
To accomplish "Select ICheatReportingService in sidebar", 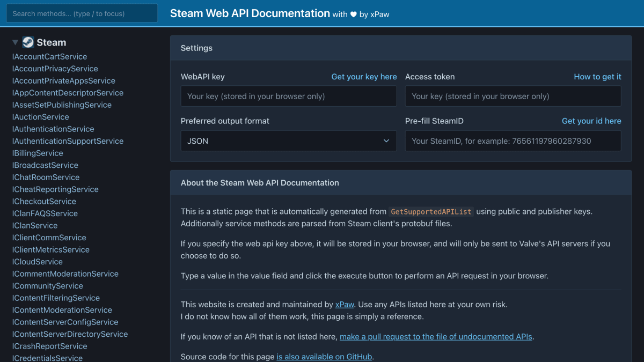I will [x=55, y=189].
